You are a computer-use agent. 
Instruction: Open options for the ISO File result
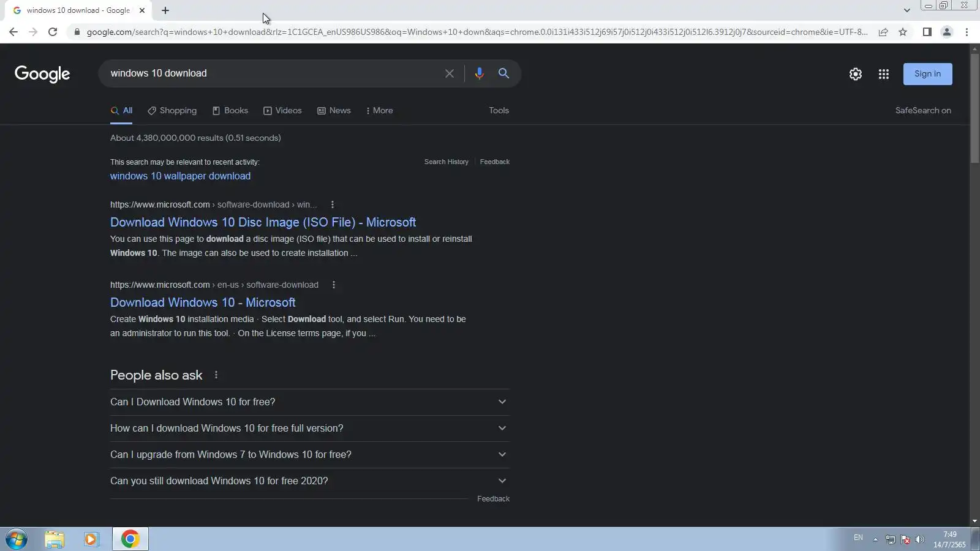pyautogui.click(x=333, y=204)
